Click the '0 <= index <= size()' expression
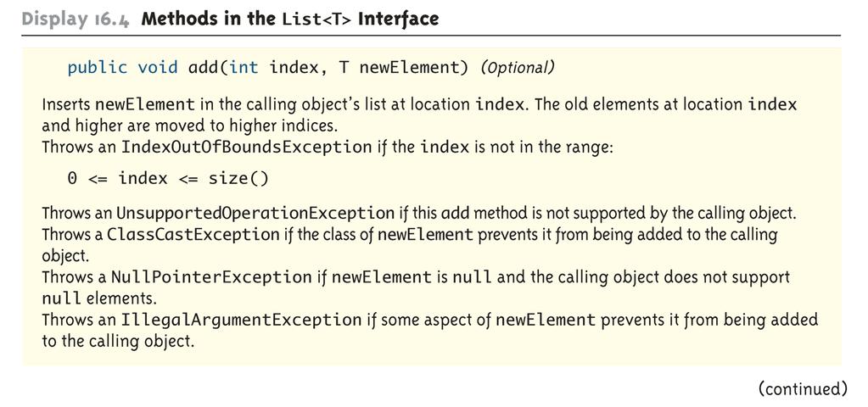The height and width of the screenshot is (407, 868). [x=168, y=179]
